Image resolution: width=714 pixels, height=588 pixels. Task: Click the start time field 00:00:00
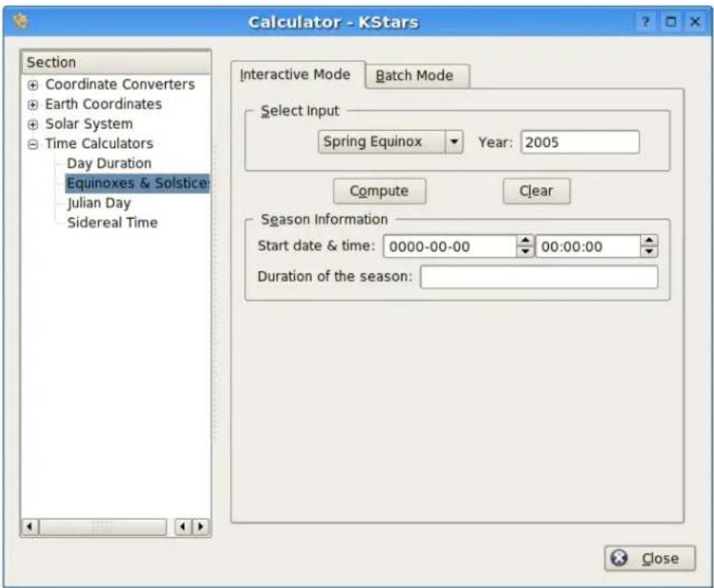click(x=588, y=246)
